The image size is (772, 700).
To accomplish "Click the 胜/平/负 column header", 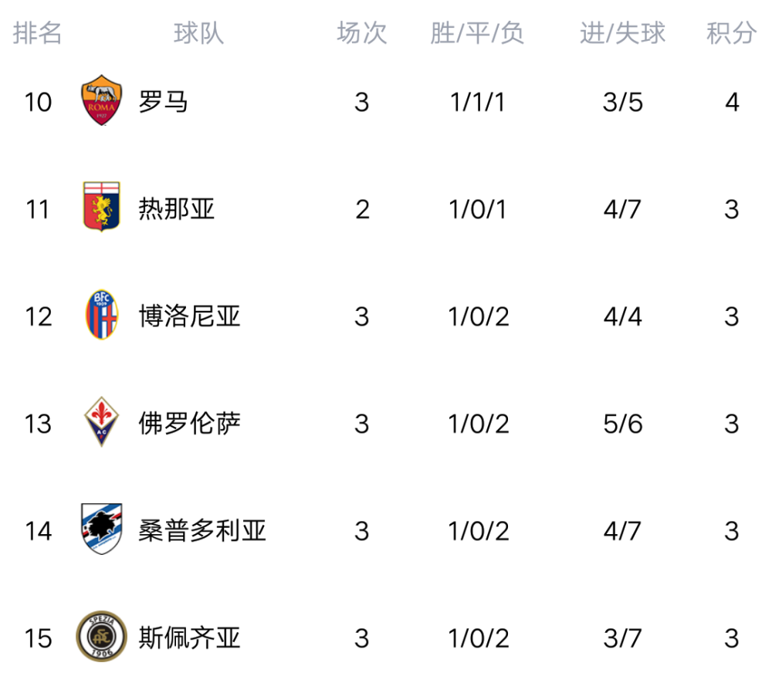I will 477,33.
